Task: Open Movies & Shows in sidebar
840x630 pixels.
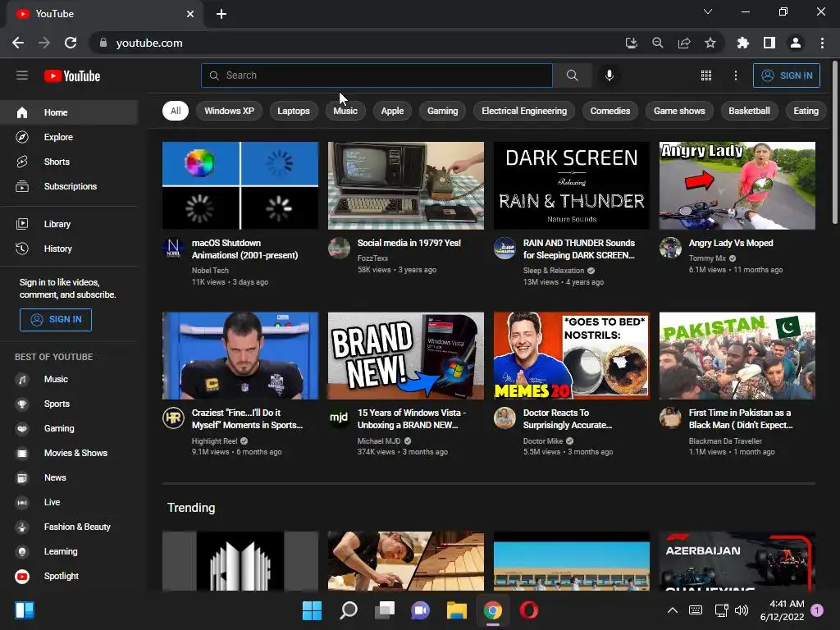Action: pyautogui.click(x=69, y=453)
